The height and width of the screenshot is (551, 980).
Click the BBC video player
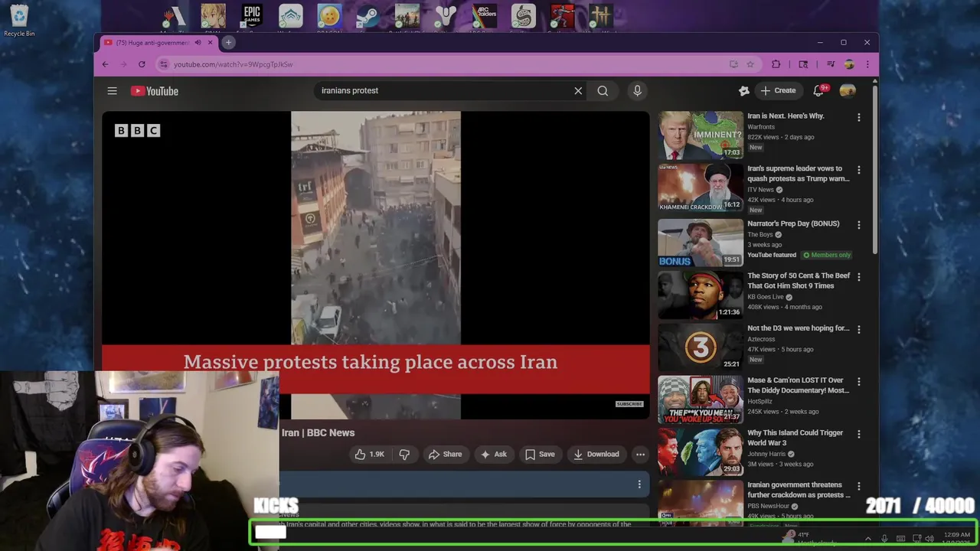click(376, 265)
